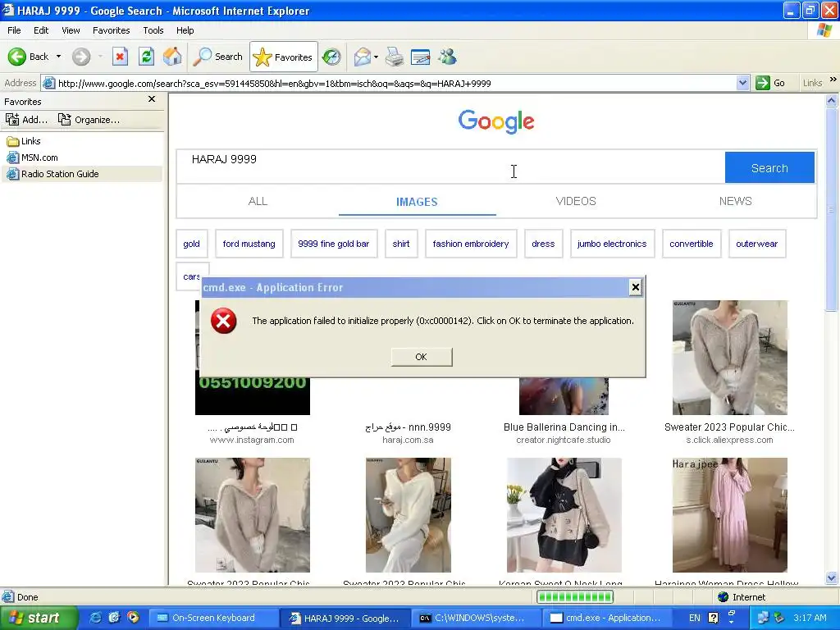Open MSN.com favorite
840x630 pixels.
tap(32, 157)
